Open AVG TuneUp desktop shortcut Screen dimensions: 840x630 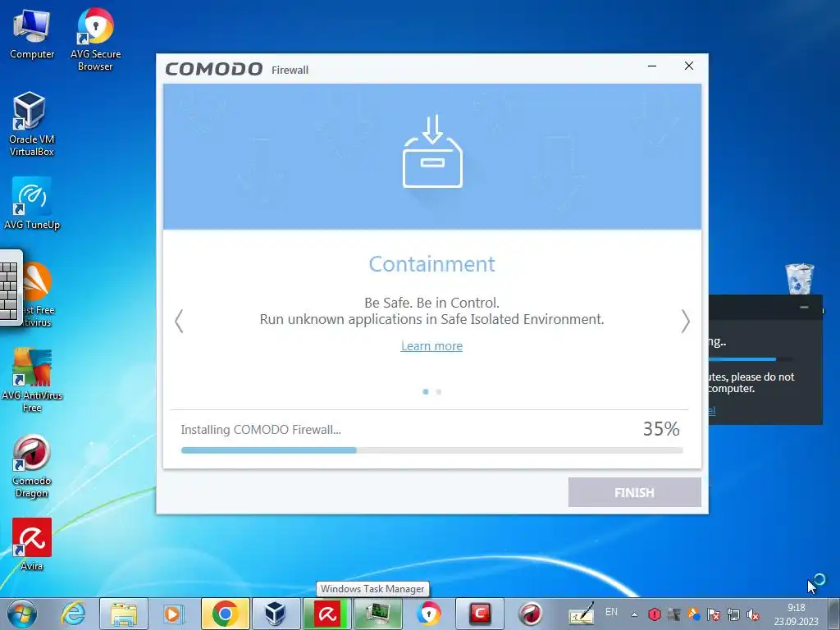click(32, 203)
